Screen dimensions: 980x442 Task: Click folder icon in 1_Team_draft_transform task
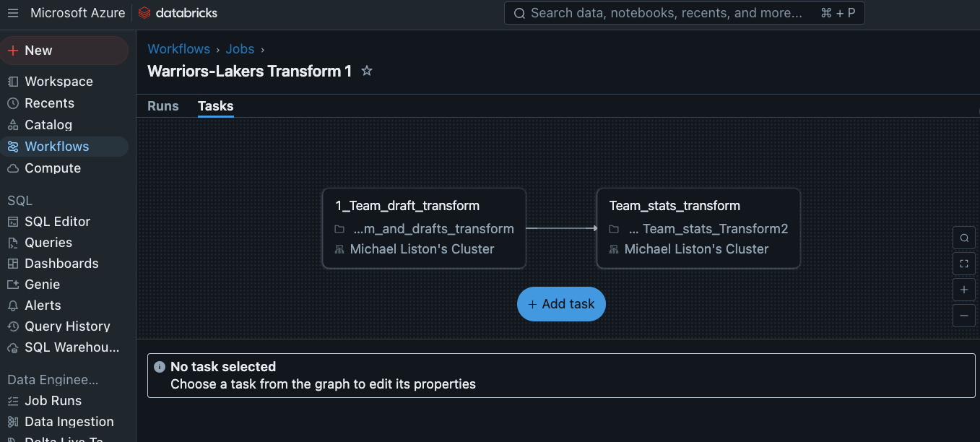click(x=339, y=229)
